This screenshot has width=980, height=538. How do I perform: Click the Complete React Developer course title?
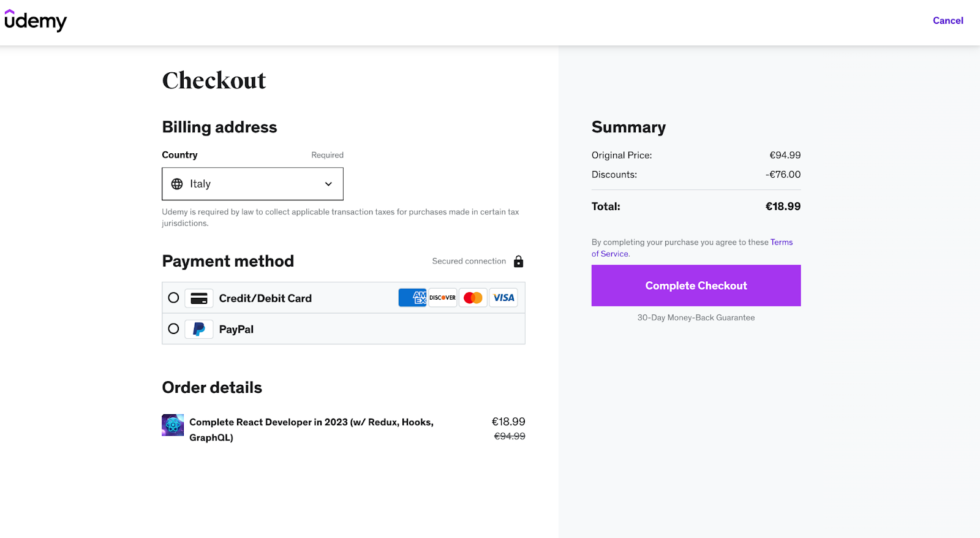pyautogui.click(x=312, y=430)
